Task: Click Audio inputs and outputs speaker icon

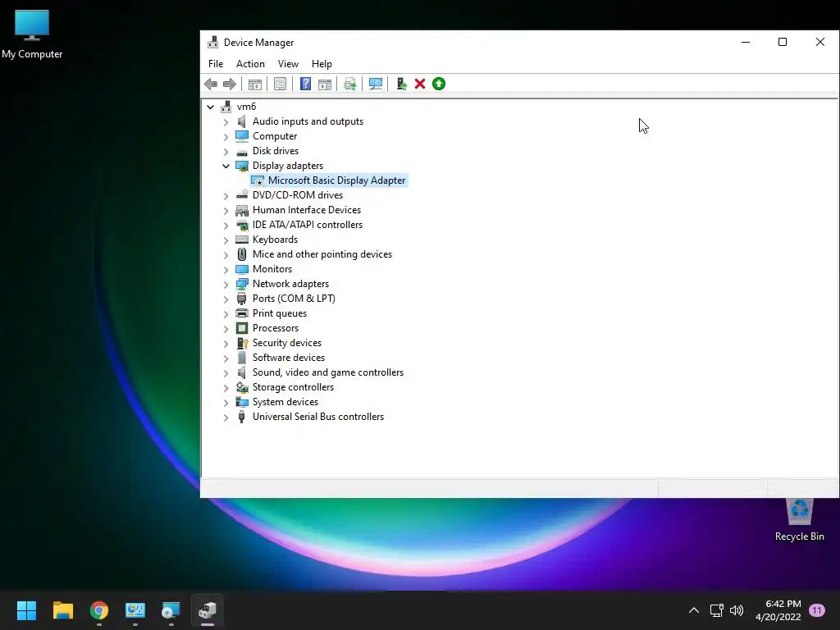Action: tap(242, 121)
